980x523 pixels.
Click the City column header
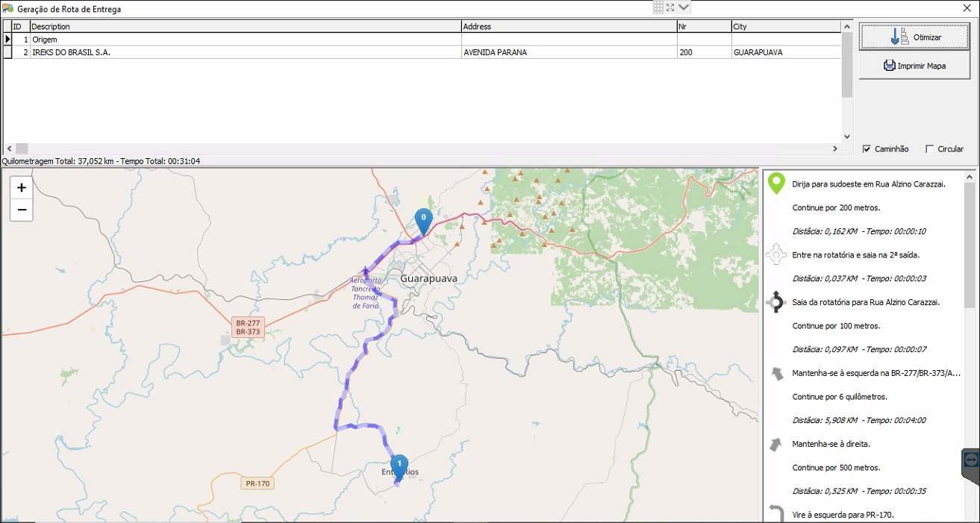786,26
